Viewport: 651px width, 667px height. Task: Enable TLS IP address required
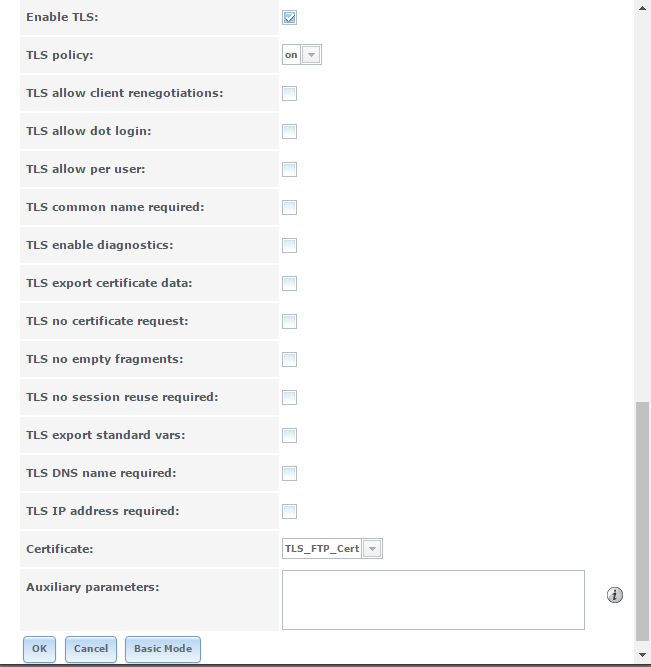(289, 511)
